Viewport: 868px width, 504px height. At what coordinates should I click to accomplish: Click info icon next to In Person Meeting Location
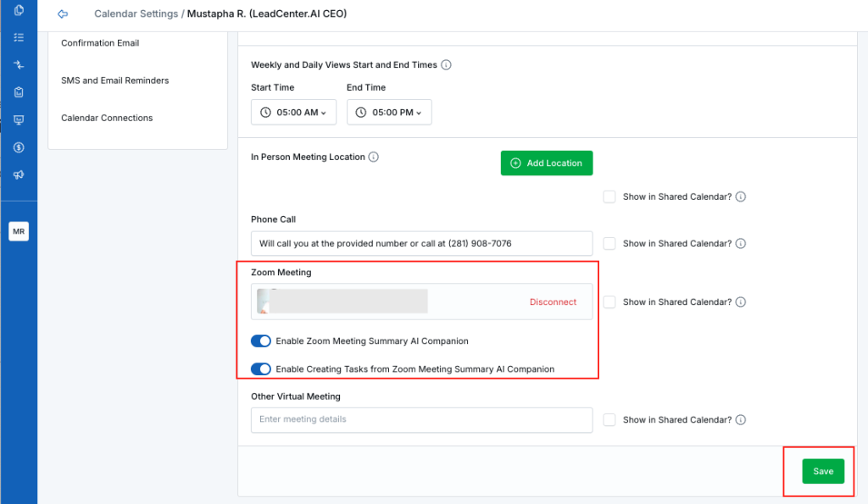click(x=374, y=157)
